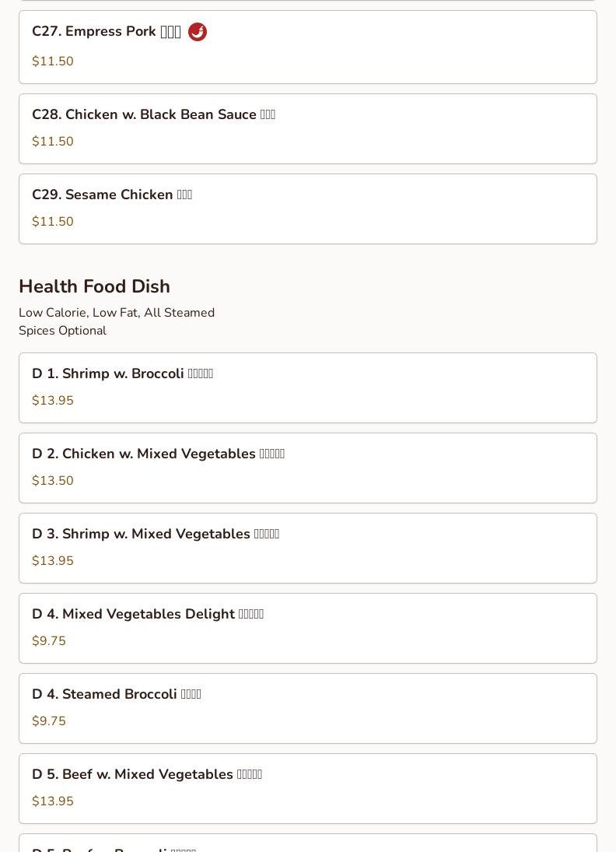The height and width of the screenshot is (852, 616).
Task: Click the $13.95 price under Shrimp w. Broccoli
Action: [53, 401]
